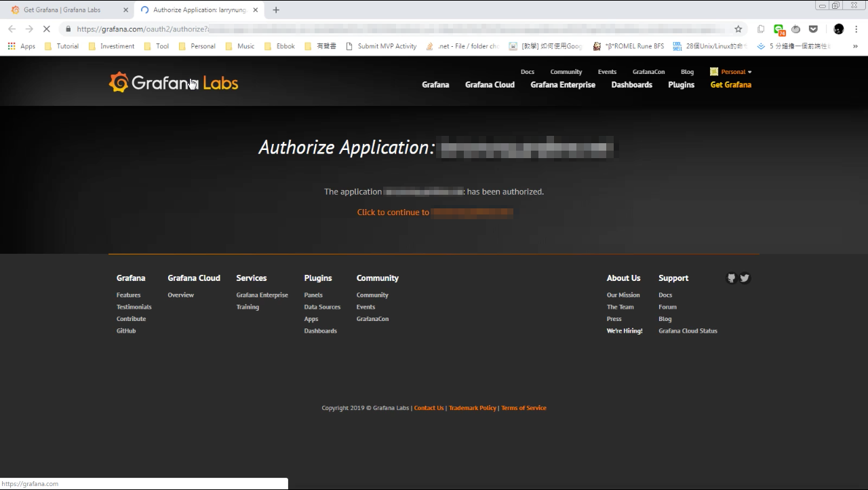This screenshot has width=868, height=490.
Task: Open the Music bookmarks folder
Action: click(240, 46)
